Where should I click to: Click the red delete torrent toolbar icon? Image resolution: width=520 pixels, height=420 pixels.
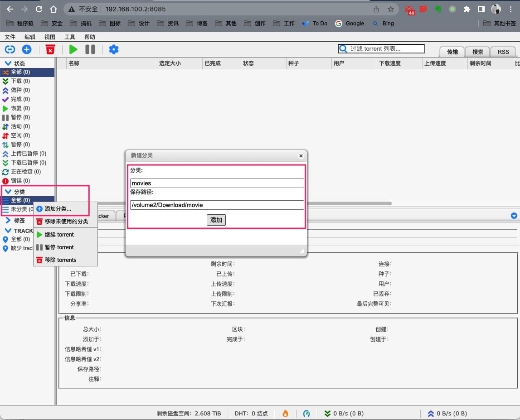point(50,50)
